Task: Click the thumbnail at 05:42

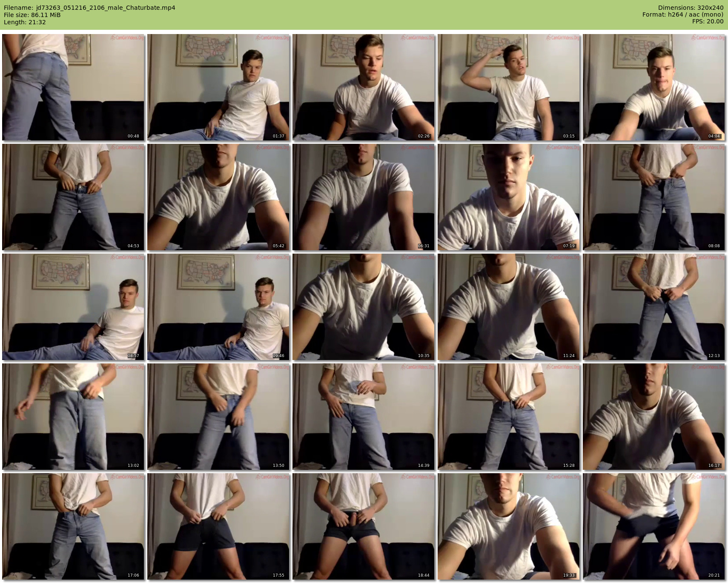Action: click(218, 197)
